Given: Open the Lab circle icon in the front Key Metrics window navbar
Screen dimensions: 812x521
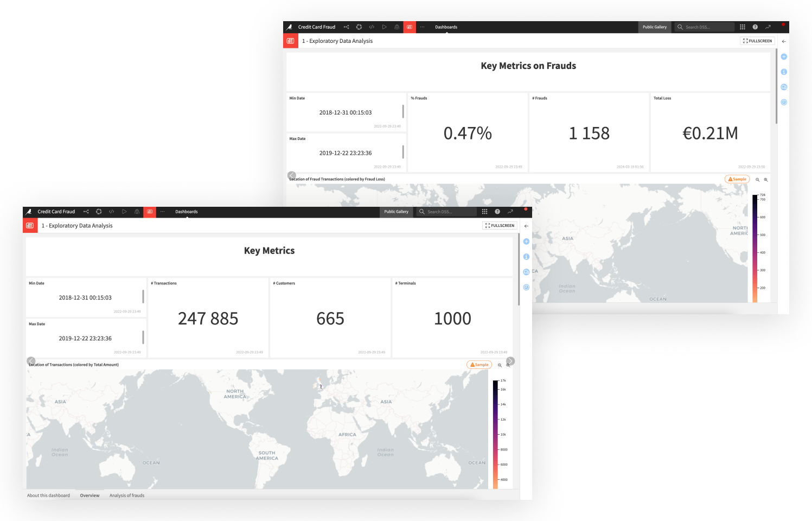Looking at the screenshot, I should 99,212.
